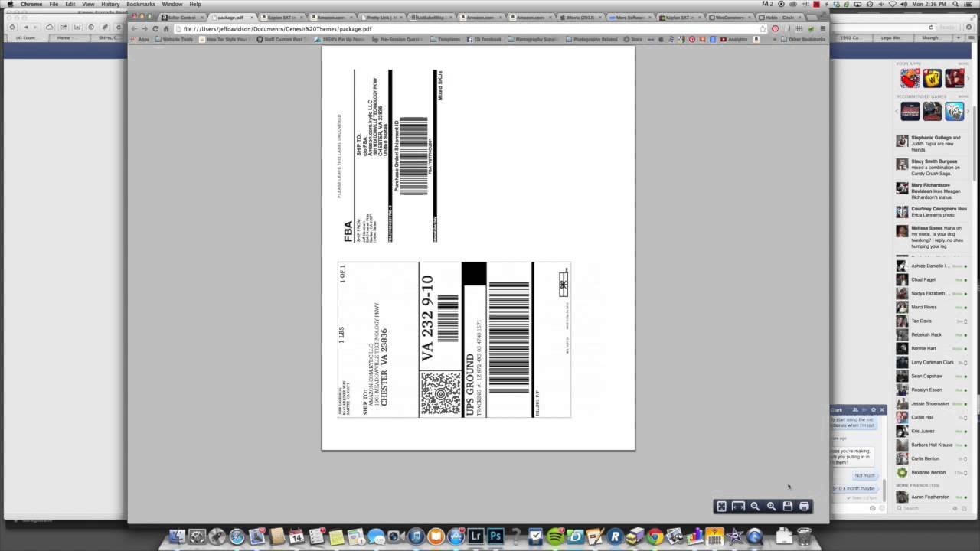
Task: Click the Fit to width icon in PDF toolbar
Action: (738, 507)
